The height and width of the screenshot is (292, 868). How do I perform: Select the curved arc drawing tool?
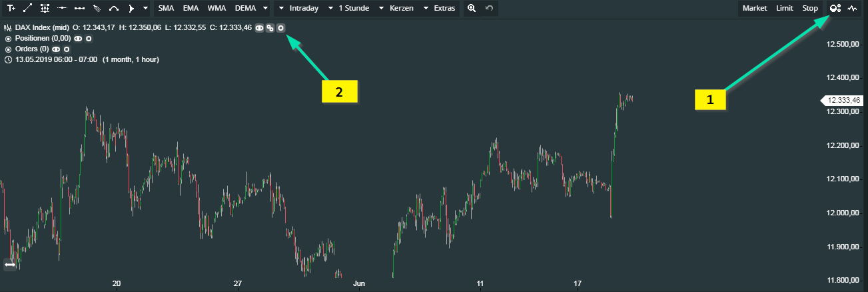coord(114,9)
